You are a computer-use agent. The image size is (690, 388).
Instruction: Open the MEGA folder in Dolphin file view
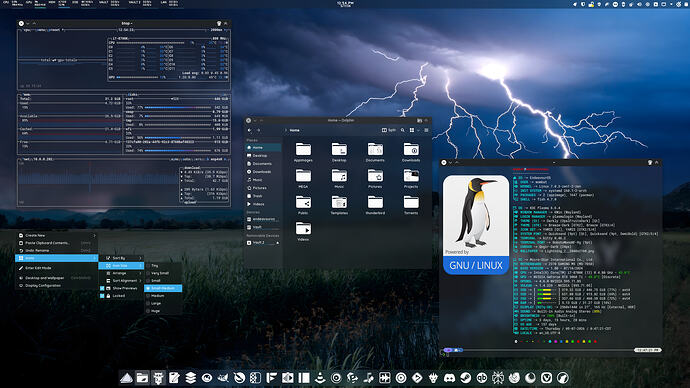coord(303,179)
